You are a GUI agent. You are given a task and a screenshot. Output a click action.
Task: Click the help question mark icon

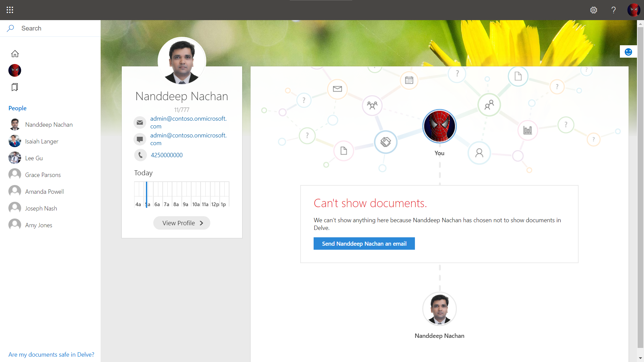tap(613, 10)
